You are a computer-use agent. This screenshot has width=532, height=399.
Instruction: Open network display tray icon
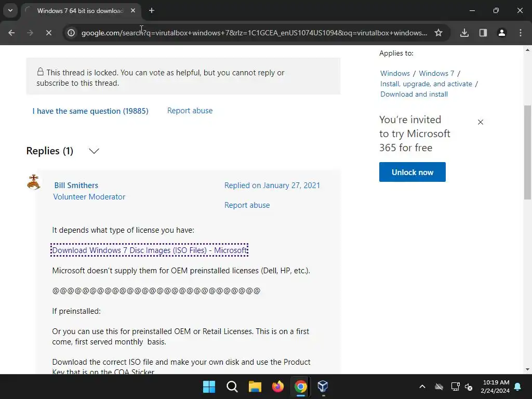pos(455,387)
